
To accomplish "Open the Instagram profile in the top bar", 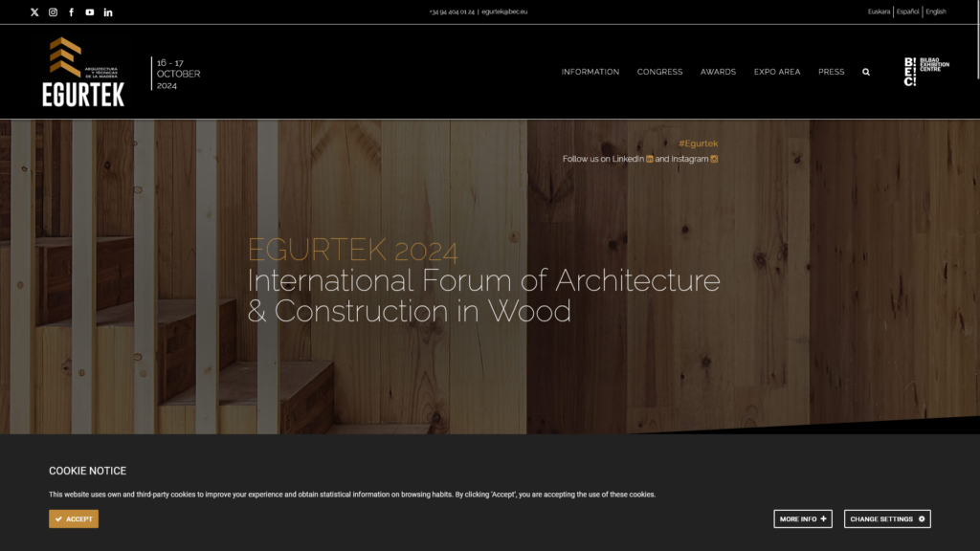I will [x=54, y=11].
